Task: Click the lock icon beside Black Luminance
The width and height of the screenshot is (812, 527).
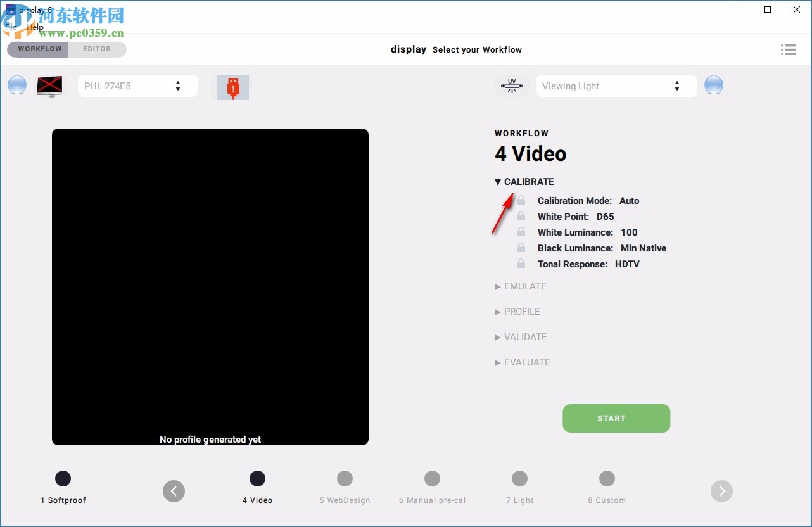Action: click(x=521, y=248)
